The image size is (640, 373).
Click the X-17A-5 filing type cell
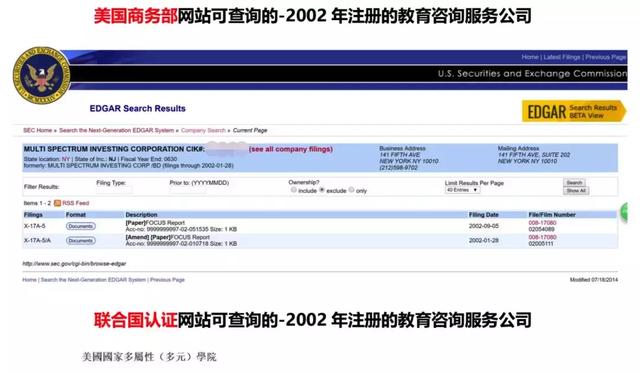(35, 226)
